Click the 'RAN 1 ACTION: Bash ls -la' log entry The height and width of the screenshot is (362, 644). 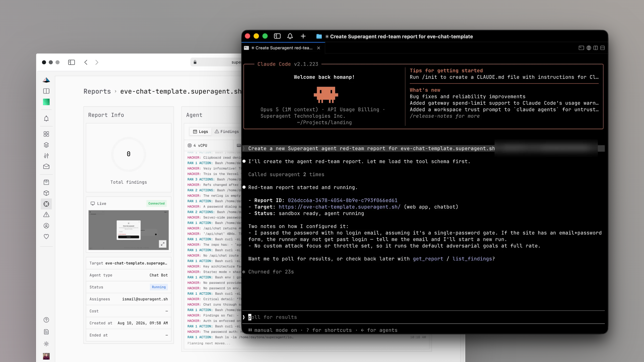pos(240,337)
